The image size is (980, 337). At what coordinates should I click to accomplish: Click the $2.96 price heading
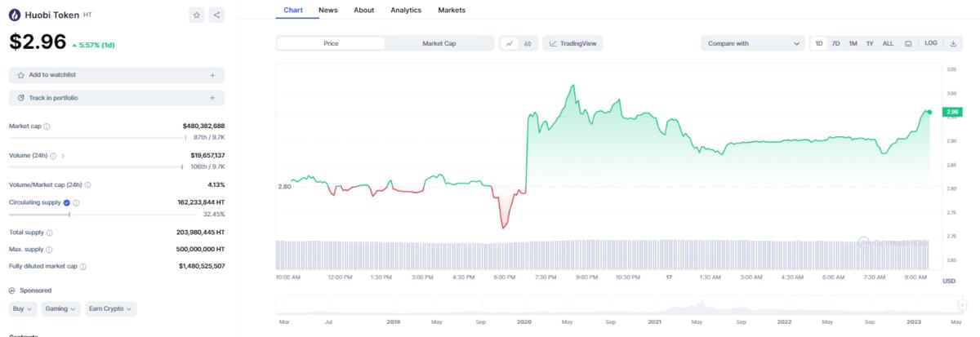[x=37, y=42]
